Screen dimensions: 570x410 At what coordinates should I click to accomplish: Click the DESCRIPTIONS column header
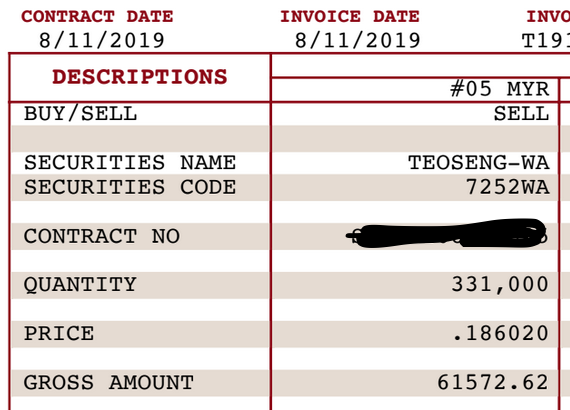pos(140,77)
